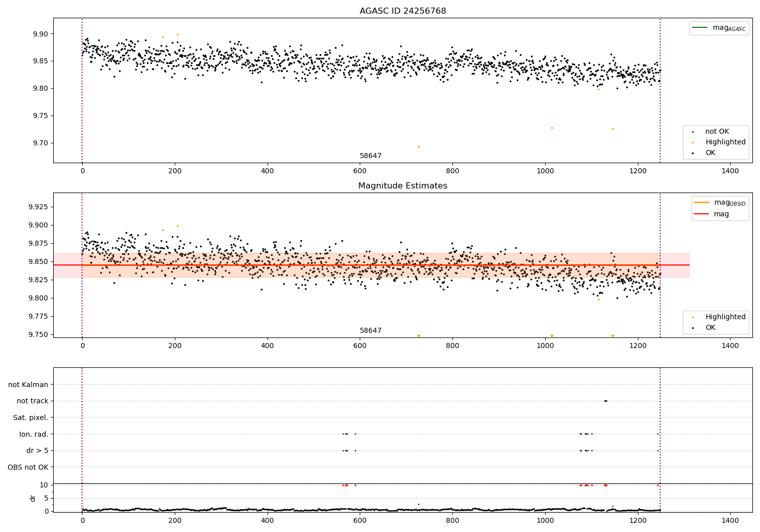This screenshot has width=760, height=532.
Task: Click the "Ion. rad." row label
Action: click(34, 434)
